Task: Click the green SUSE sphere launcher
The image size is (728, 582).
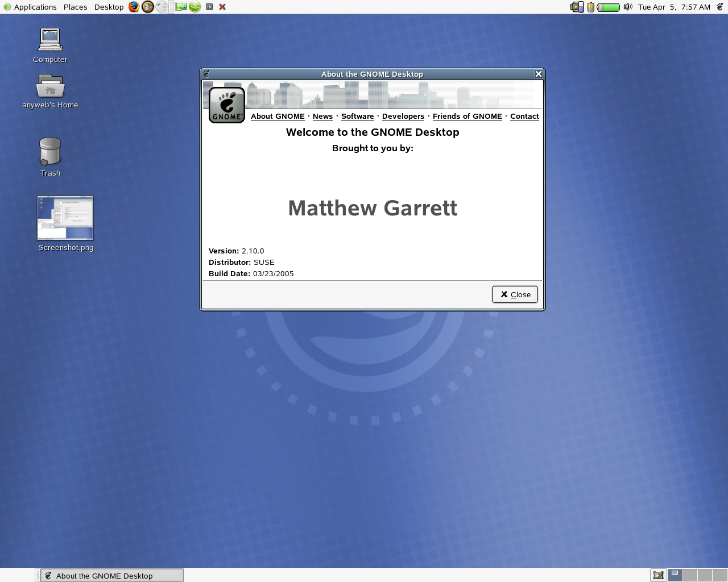Action: (195, 7)
